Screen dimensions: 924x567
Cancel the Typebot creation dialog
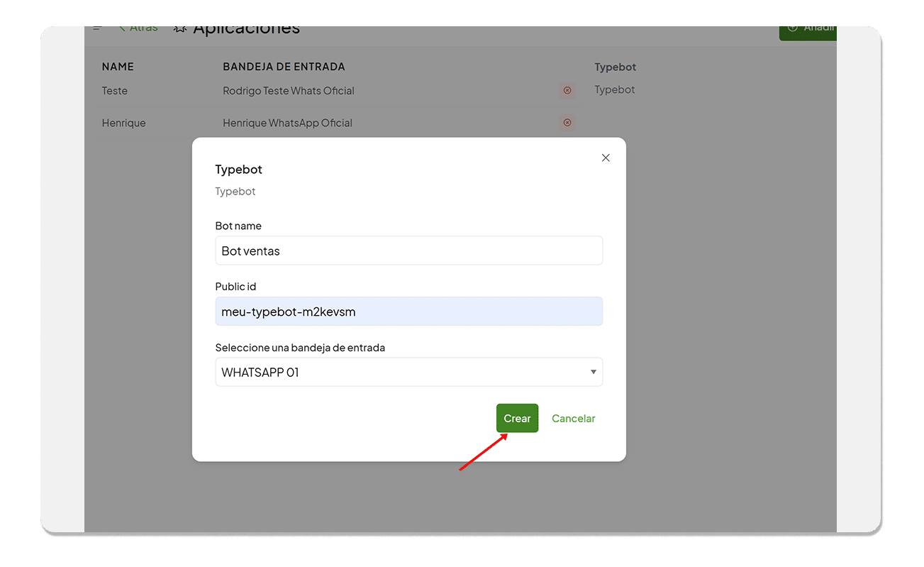tap(573, 419)
